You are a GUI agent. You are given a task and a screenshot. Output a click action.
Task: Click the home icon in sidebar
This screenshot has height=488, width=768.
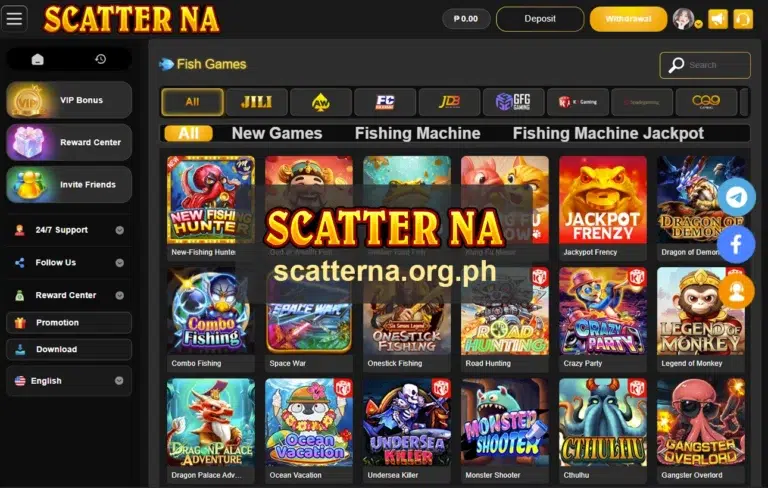(x=38, y=59)
